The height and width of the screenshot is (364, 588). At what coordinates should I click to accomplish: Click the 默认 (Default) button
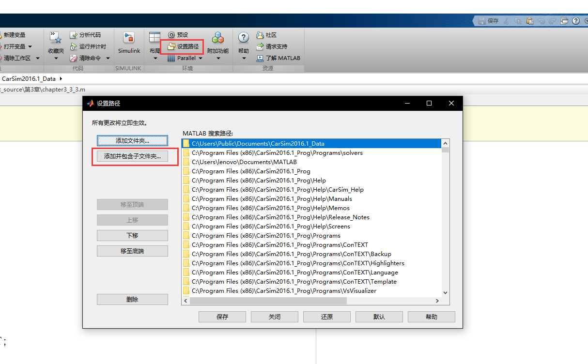click(379, 317)
